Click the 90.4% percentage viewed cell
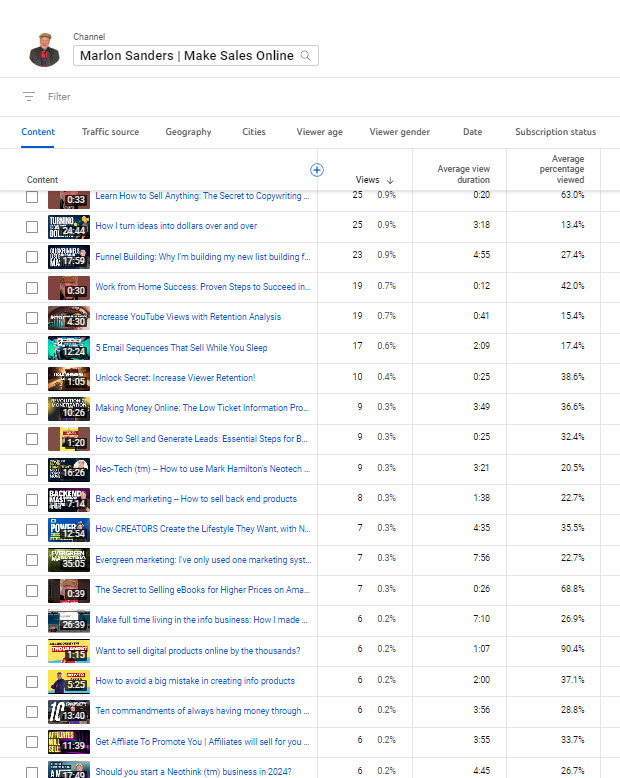 coord(572,649)
